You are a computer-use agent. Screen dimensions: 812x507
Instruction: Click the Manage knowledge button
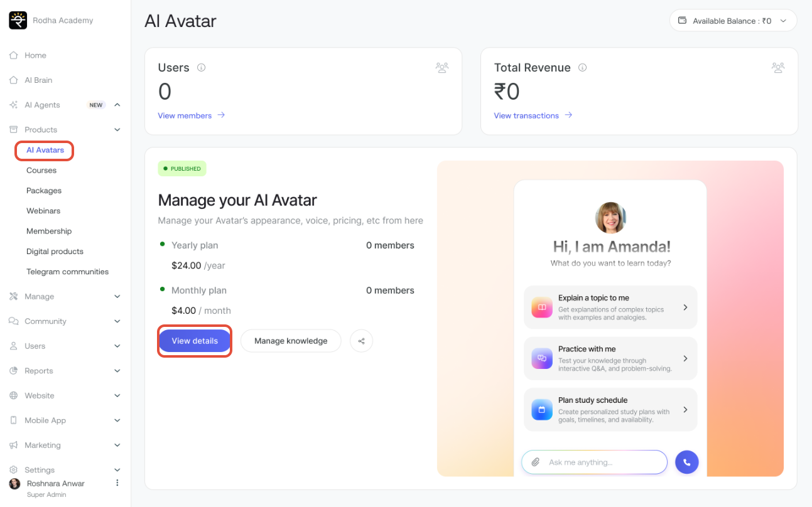tap(291, 341)
